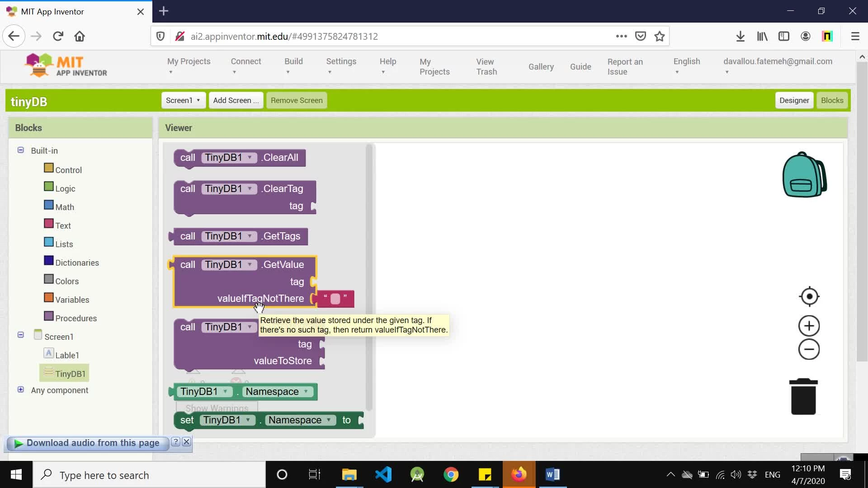Image resolution: width=868 pixels, height=488 pixels.
Task: Zoom in with the plus icon
Action: click(x=809, y=326)
